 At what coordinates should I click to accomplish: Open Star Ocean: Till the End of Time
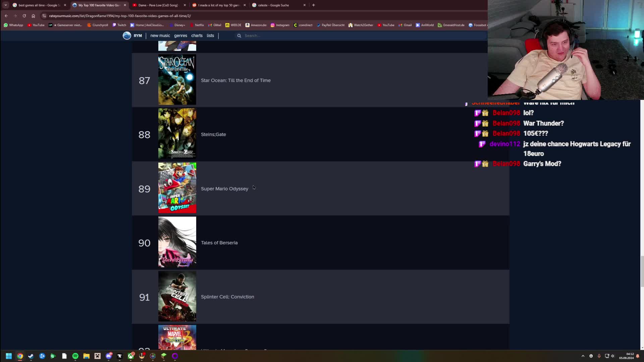(x=236, y=80)
